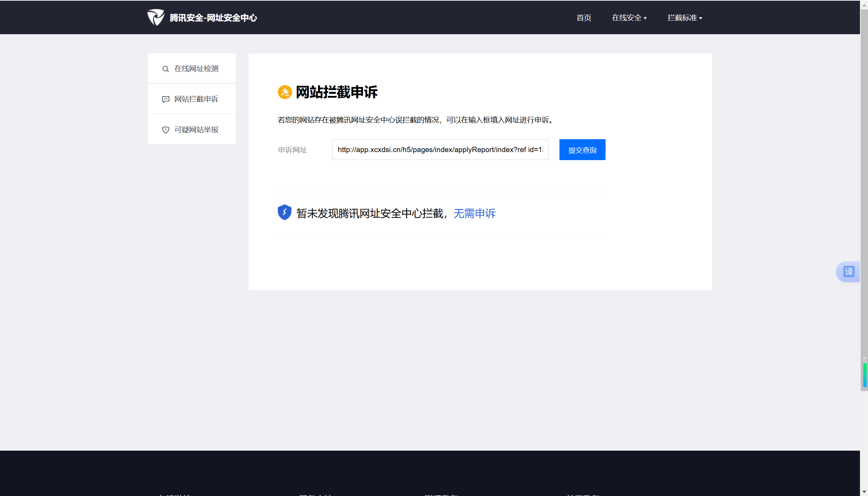Click the vertical scrollbar thumb
Image resolution: width=868 pixels, height=496 pixels.
coord(864,199)
